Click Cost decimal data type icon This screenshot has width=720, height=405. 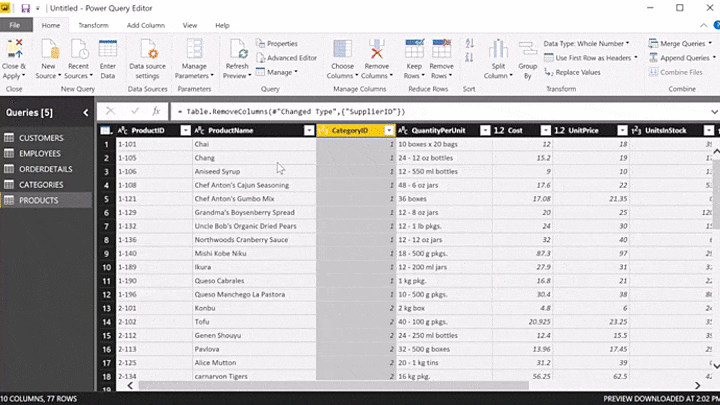(499, 130)
